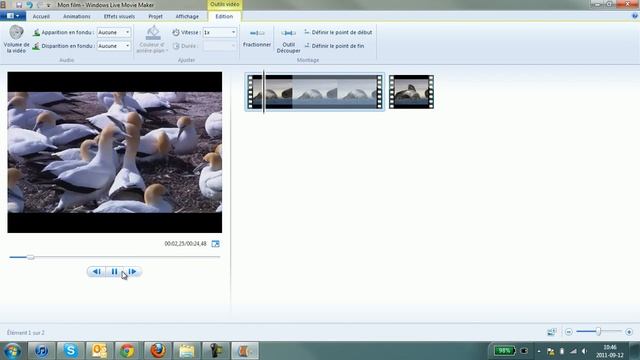This screenshot has height=360, width=640.
Task: Open the volume speaker tray icon
Action: point(584,351)
